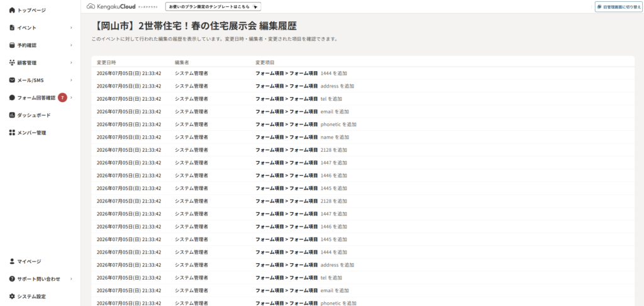The image size is (644, 306).
Task: Select the first 'phonetic を追加' row
Action: [363, 124]
